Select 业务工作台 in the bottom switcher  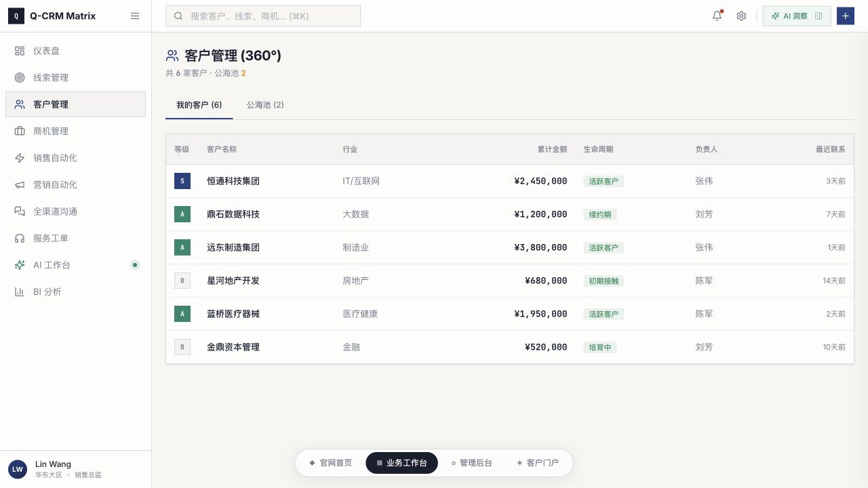(x=401, y=463)
